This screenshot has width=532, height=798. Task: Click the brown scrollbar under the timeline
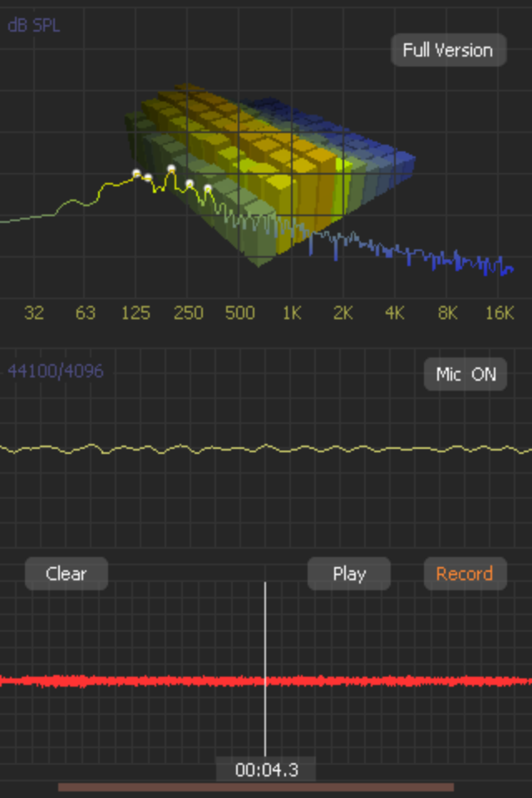(256, 787)
